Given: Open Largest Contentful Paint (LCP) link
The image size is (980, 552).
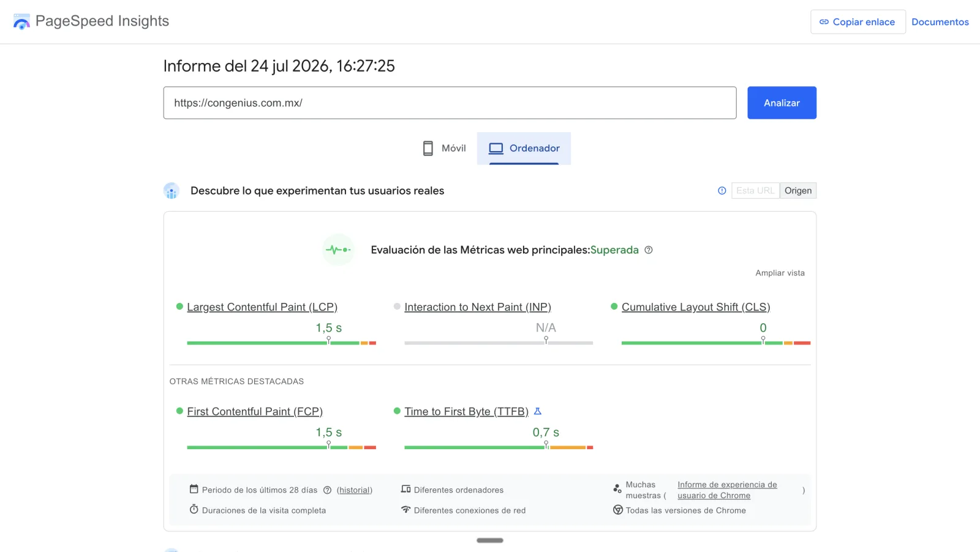Looking at the screenshot, I should (262, 307).
